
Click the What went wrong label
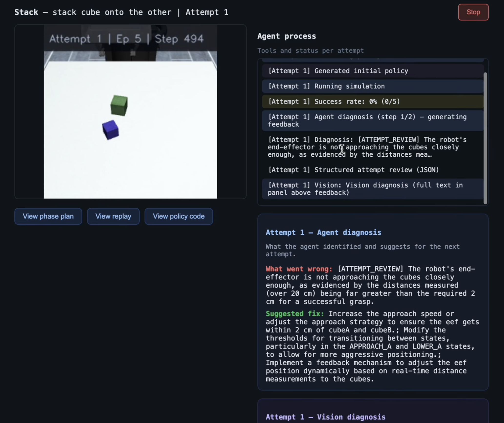299,269
